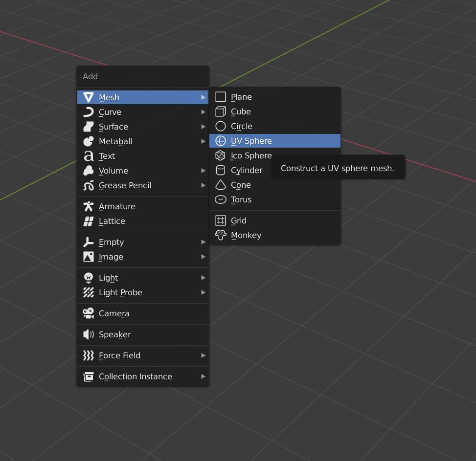This screenshot has height=461, width=476.
Task: Expand the Grease Pencil submenu arrow
Action: 203,185
